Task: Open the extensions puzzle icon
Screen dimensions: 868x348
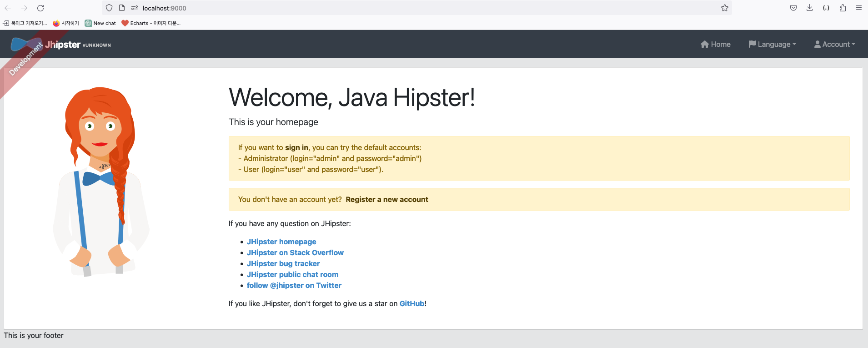Action: 843,8
